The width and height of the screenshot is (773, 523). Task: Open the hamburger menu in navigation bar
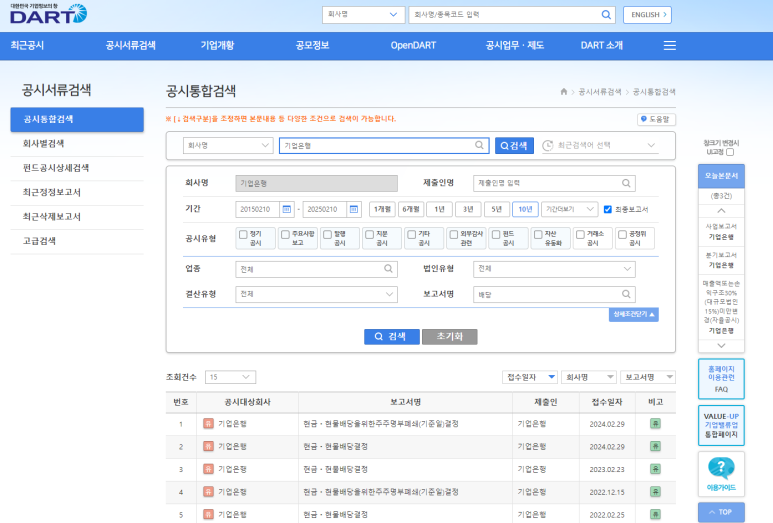669,46
